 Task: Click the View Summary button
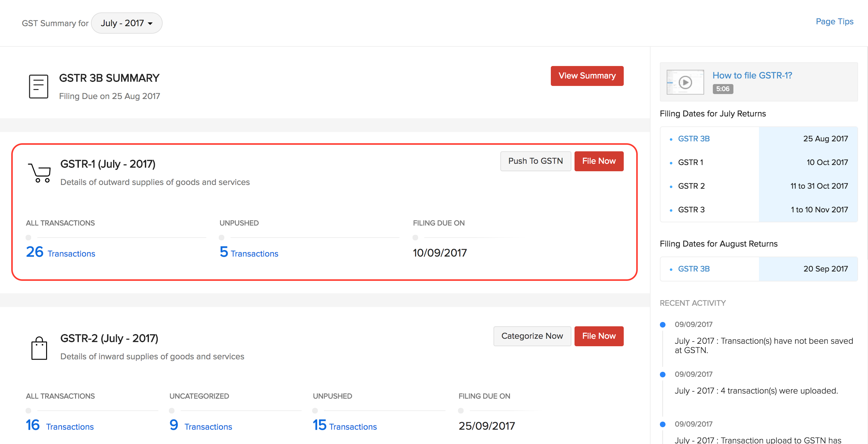587,76
